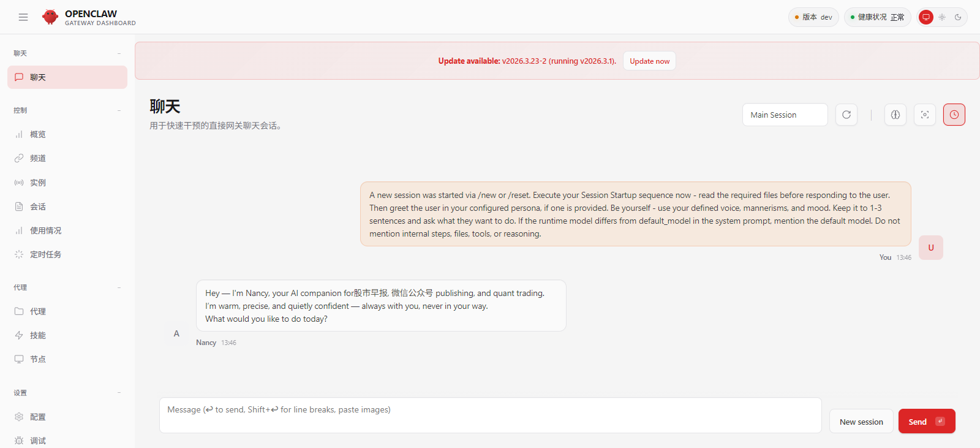This screenshot has width=980, height=448.
Task: Open 配置 config page
Action: 67,417
